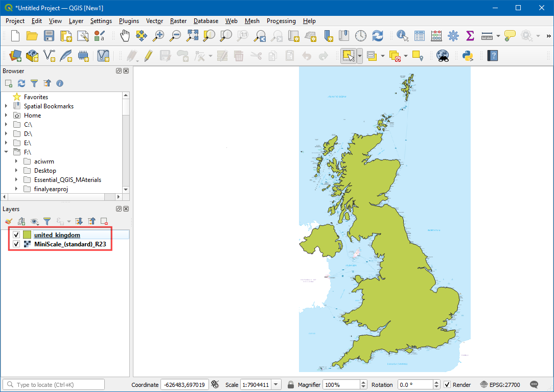The image size is (554, 392).
Task: Open the Scale dropdown list
Action: point(276,385)
